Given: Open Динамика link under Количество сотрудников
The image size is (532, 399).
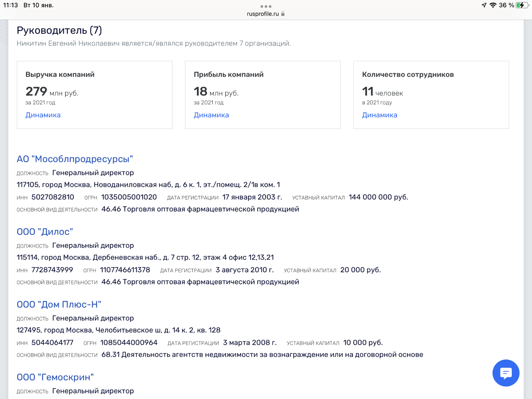Looking at the screenshot, I should coord(379,115).
